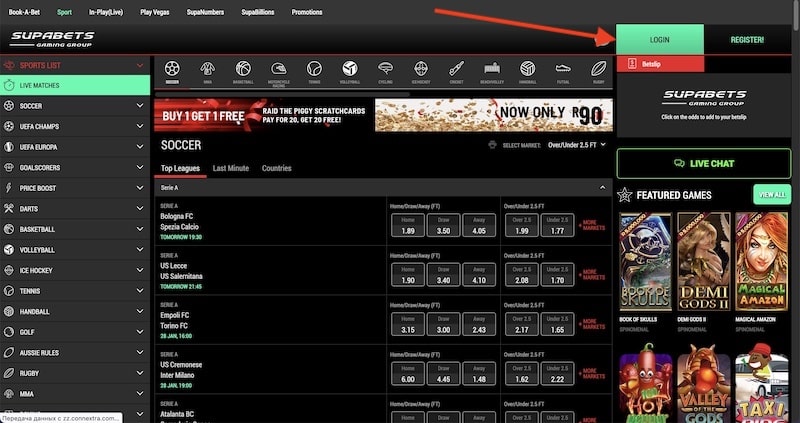Collapse the Serie A league section
This screenshot has height=423, width=800.
coord(603,188)
